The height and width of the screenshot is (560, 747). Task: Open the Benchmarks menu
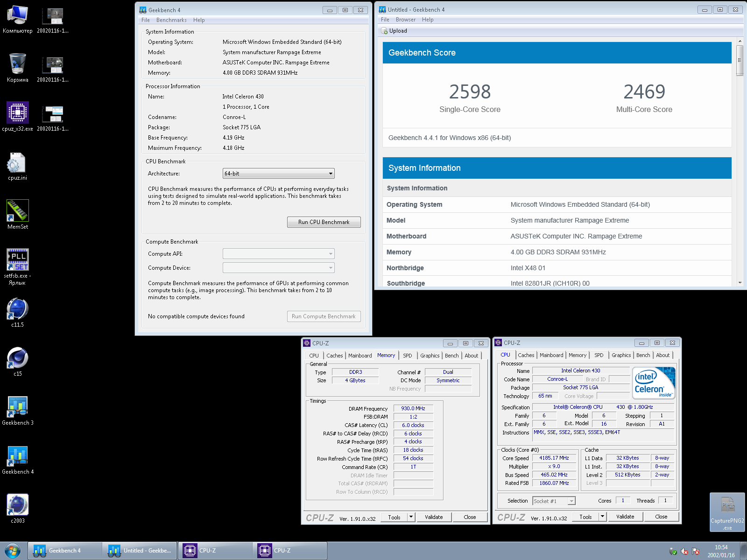[x=171, y=20]
